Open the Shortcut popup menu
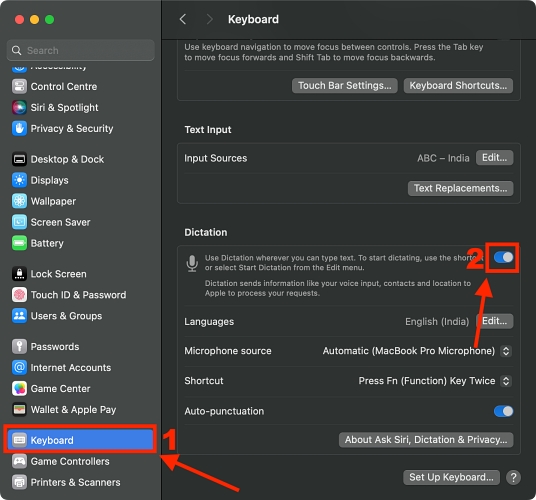The height and width of the screenshot is (500, 536). [x=506, y=381]
